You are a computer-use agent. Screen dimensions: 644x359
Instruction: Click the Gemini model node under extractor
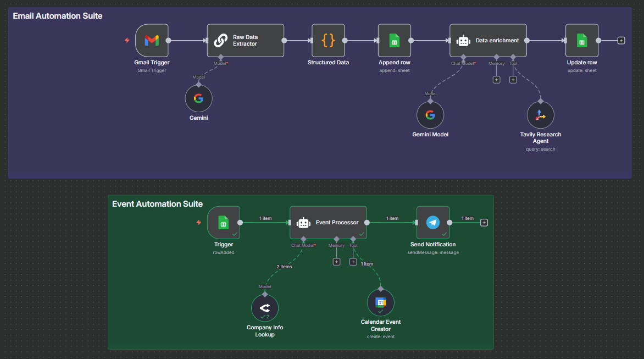pyautogui.click(x=198, y=99)
